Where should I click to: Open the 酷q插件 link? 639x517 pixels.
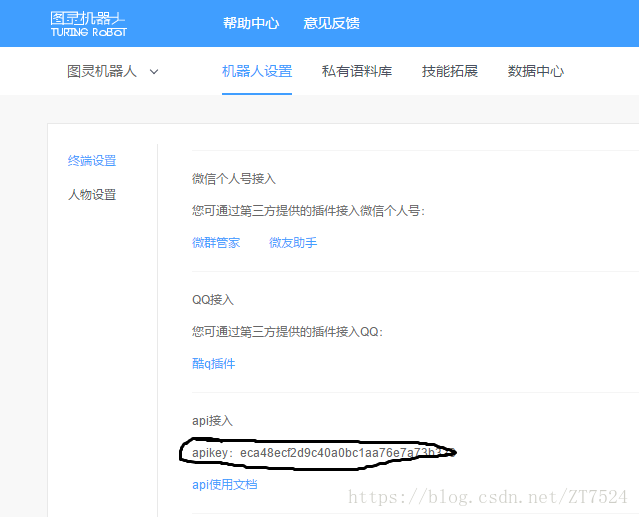tap(214, 363)
